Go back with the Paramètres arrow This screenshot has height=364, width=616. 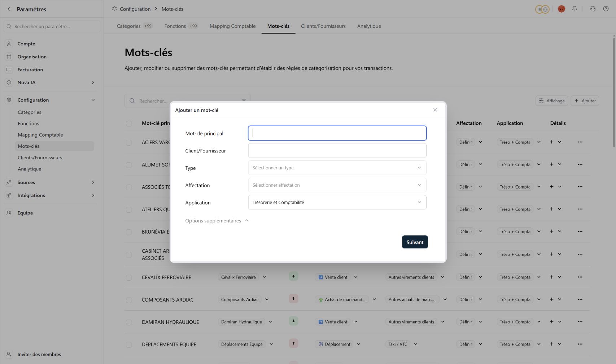pyautogui.click(x=9, y=9)
